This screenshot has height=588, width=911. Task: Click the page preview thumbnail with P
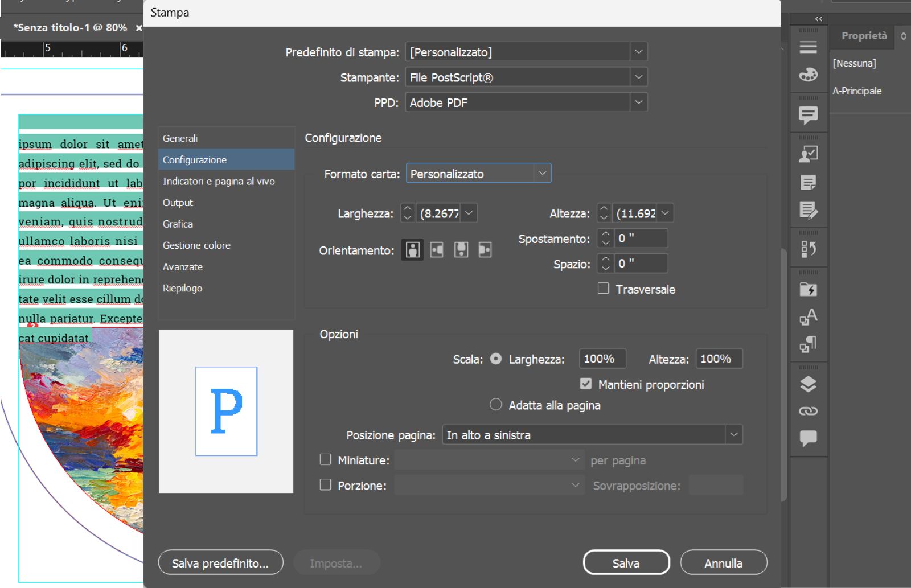(x=226, y=411)
